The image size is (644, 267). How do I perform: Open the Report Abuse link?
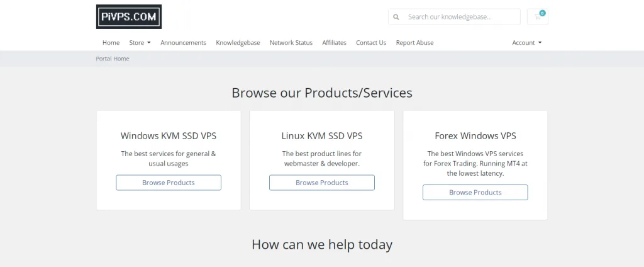click(x=414, y=42)
